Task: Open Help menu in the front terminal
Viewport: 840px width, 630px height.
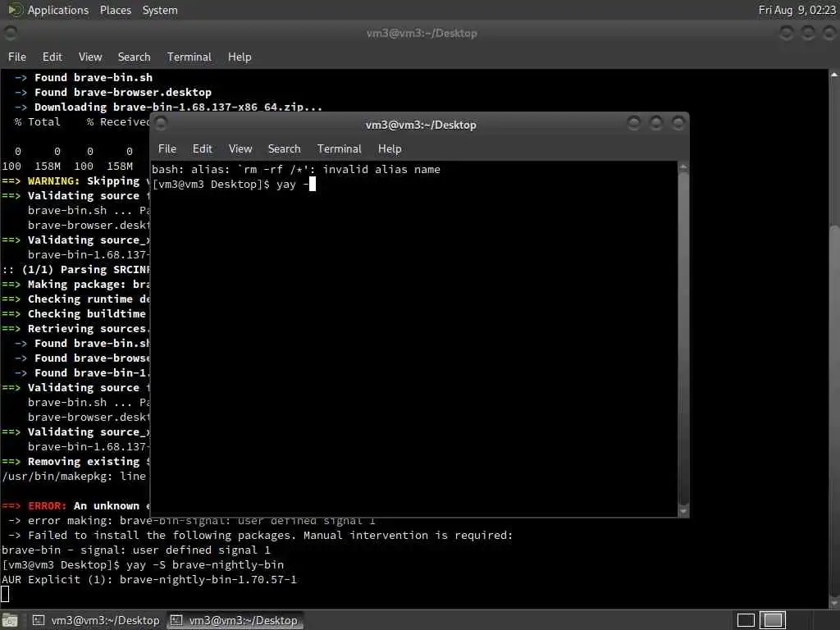Action: click(x=390, y=149)
